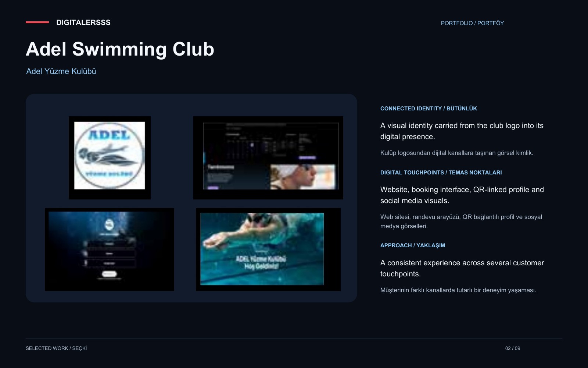The width and height of the screenshot is (588, 368).
Task: Open the swimmer welcome banner image
Action: pos(268,250)
